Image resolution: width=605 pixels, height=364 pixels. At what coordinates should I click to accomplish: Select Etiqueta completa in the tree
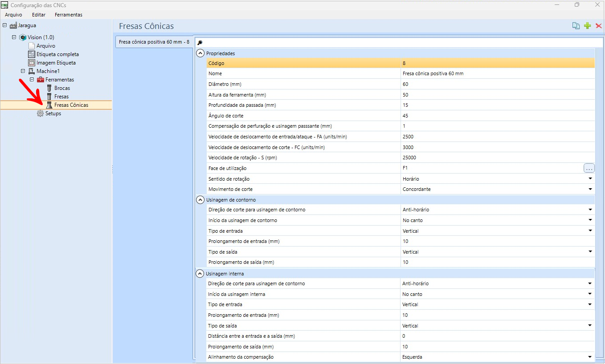click(57, 54)
